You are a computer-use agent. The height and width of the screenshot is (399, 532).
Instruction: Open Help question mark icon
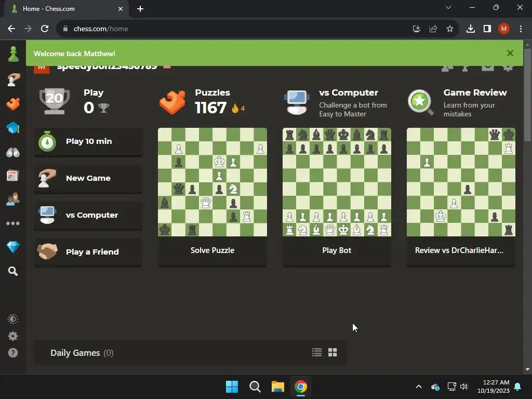coord(13,353)
